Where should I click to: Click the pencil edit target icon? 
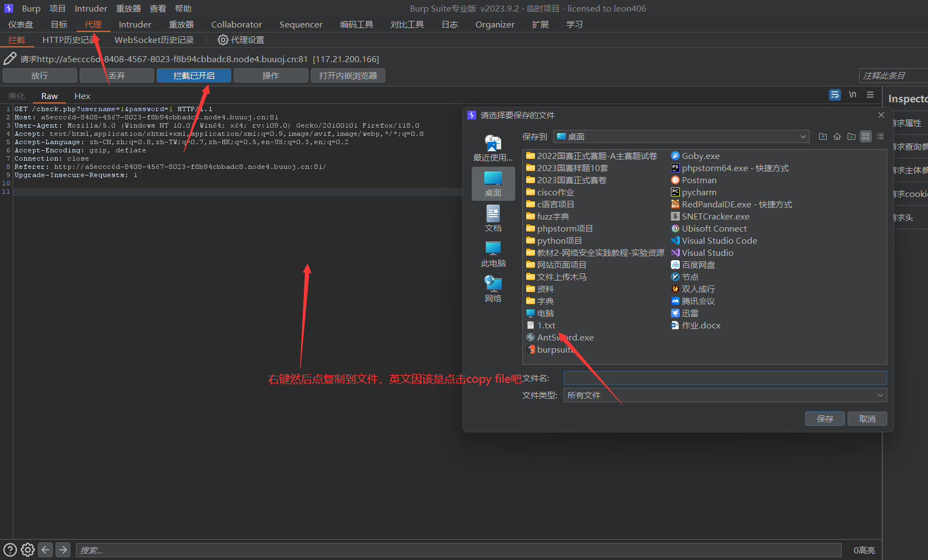click(10, 58)
